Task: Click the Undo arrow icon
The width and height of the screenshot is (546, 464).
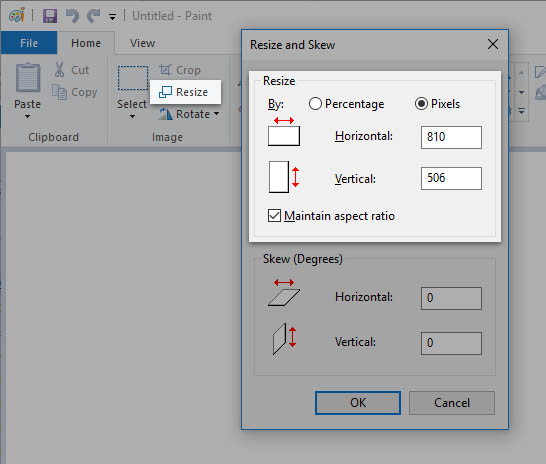Action: point(72,16)
